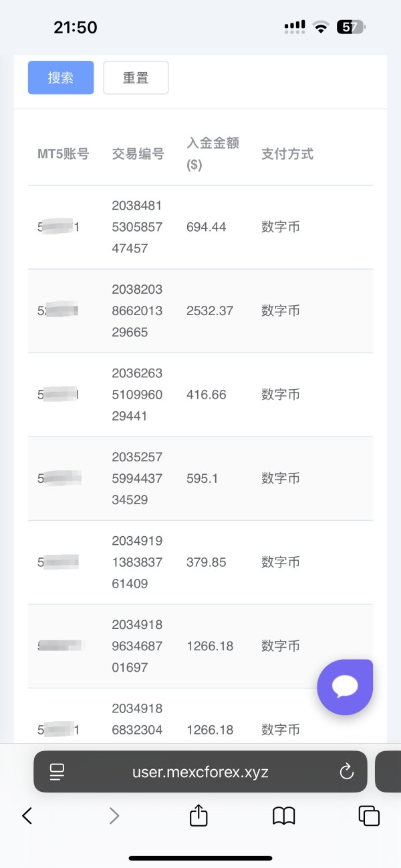The image size is (401, 868).
Task: Tap the 入金金额 ($) column header
Action: 213,154
